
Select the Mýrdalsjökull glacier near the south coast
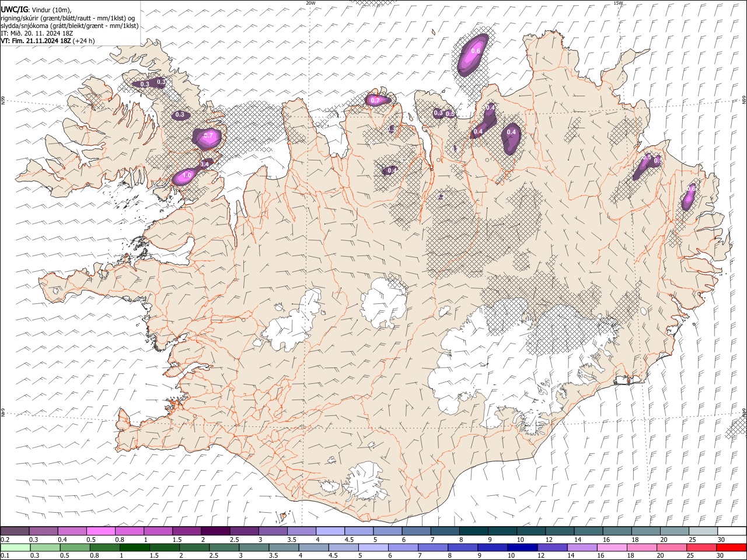point(366,481)
